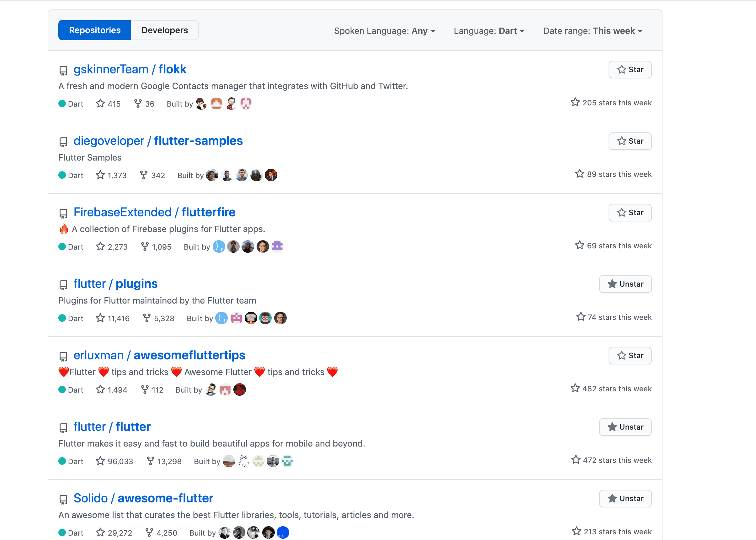View flutterfire's 2,273 stargazers
This screenshot has height=540, width=756.
tap(111, 247)
